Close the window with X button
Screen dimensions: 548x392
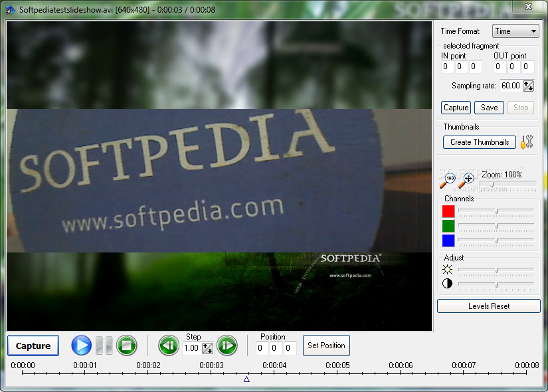[x=528, y=7]
